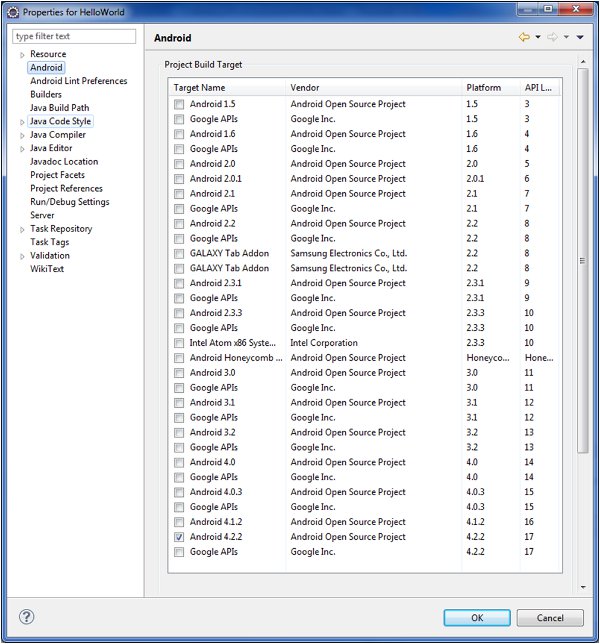Sort by Platform column header

click(x=491, y=87)
